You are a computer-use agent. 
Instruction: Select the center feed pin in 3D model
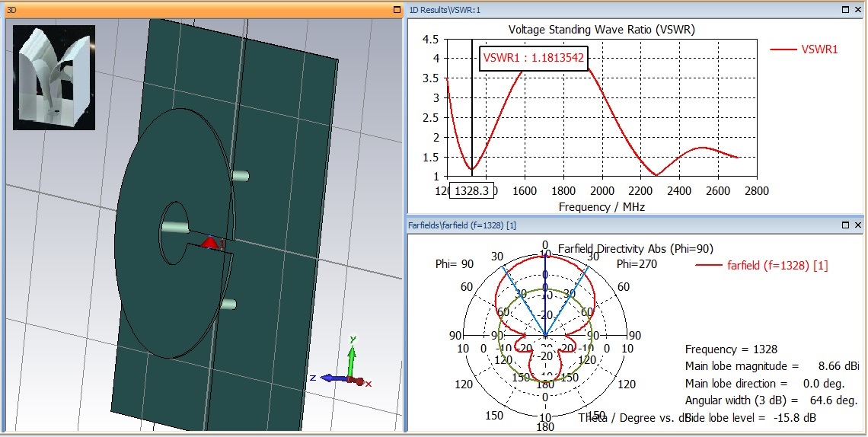click(x=175, y=228)
